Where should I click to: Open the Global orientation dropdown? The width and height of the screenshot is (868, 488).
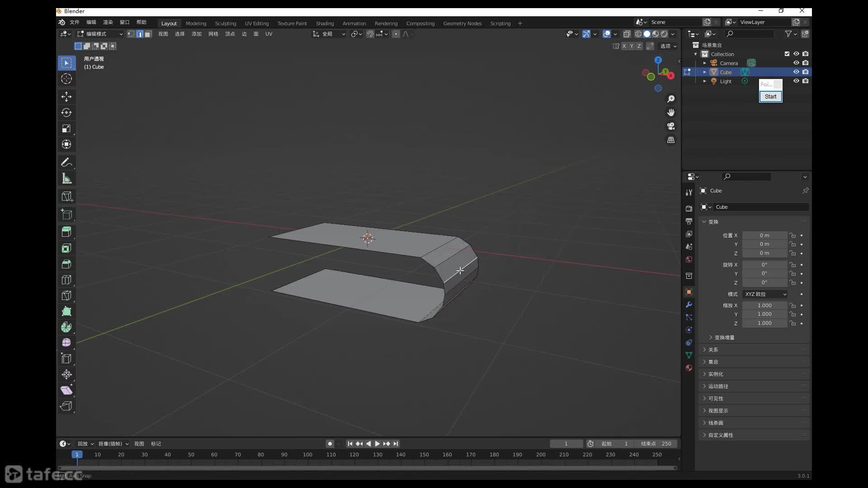pos(329,34)
